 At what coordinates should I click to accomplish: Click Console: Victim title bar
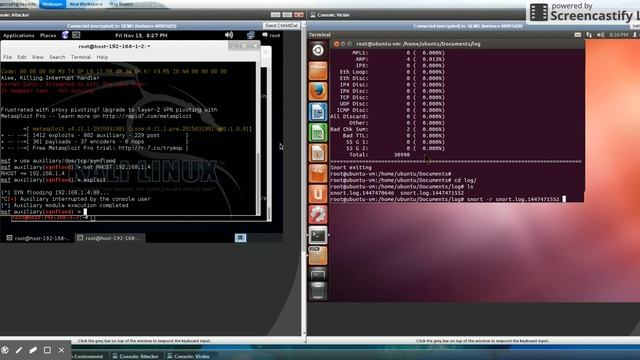pyautogui.click(x=416, y=15)
